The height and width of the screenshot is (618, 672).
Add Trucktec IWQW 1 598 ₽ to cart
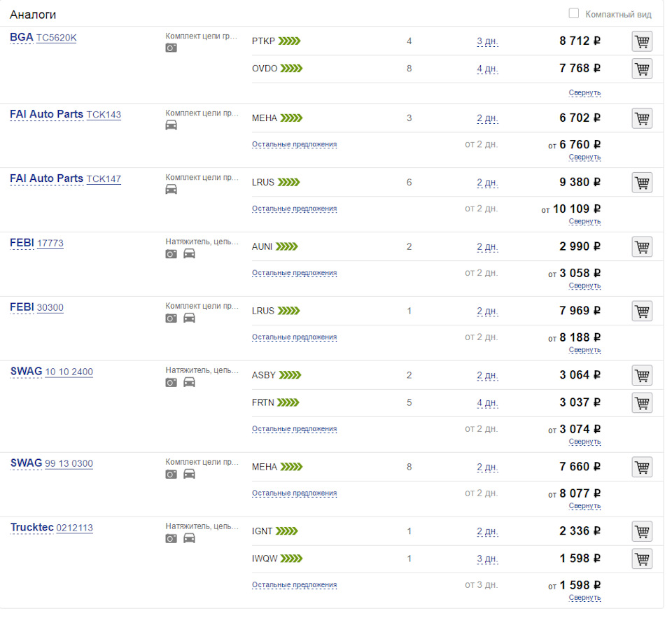(642, 559)
